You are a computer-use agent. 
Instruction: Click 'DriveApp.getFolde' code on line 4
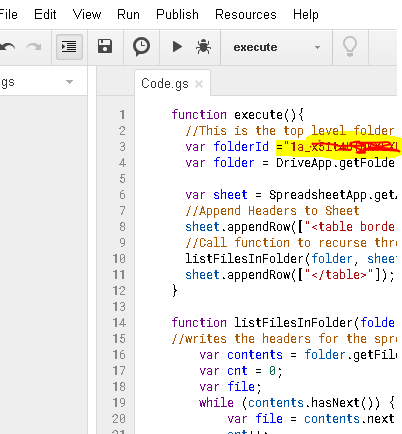[335, 163]
